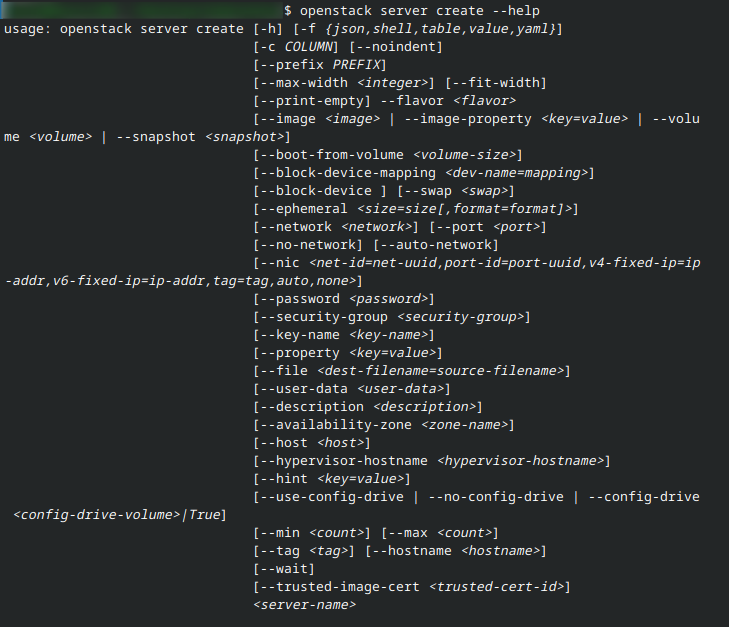Click the --key-name option
This screenshot has height=627, width=729.
pos(301,335)
